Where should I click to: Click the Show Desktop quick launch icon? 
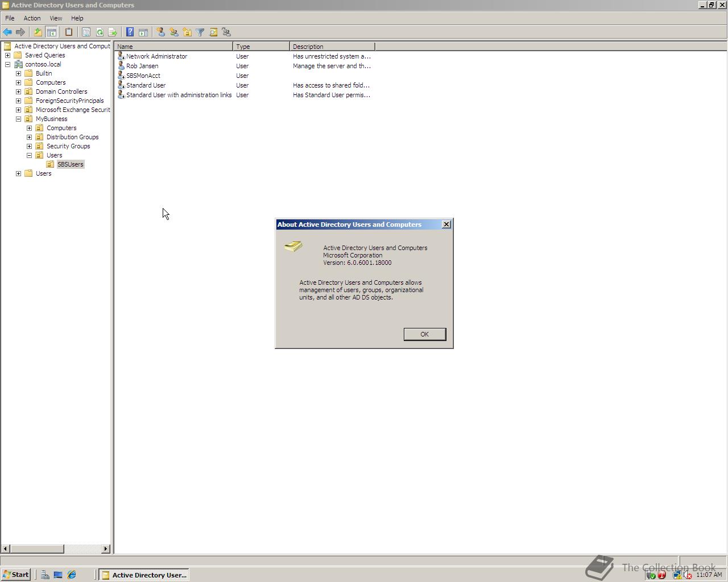[58, 575]
